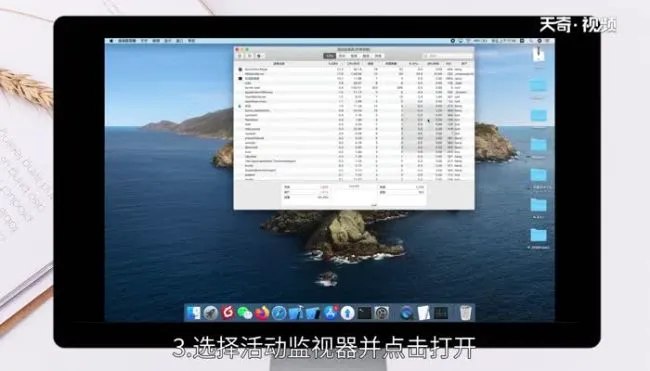Open App Store from the Dock
This screenshot has height=371, width=650.
[x=330, y=313]
